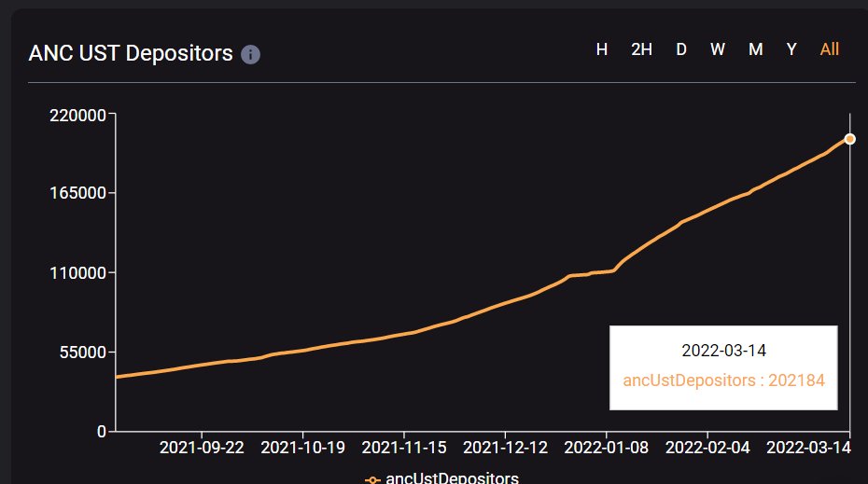Click the 2022-02-04 x-axis label
Screen dimensions: 868x484
tap(707, 448)
